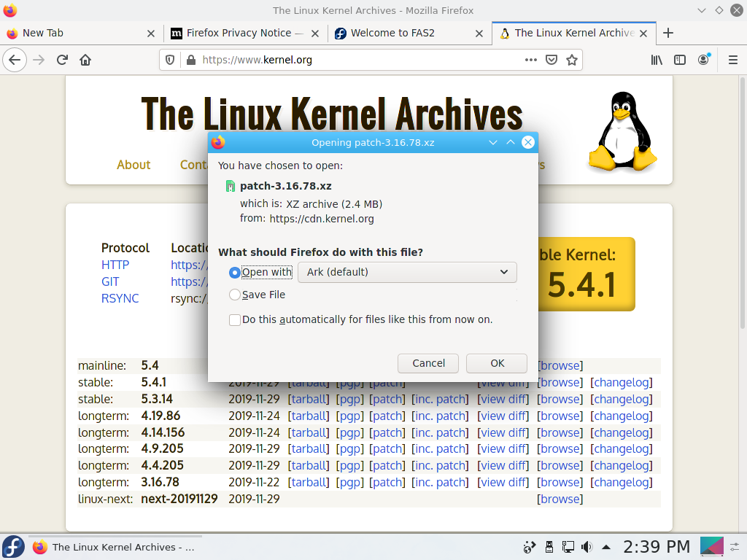Toggle the sidebar view icon
747x560 pixels.
[x=680, y=60]
